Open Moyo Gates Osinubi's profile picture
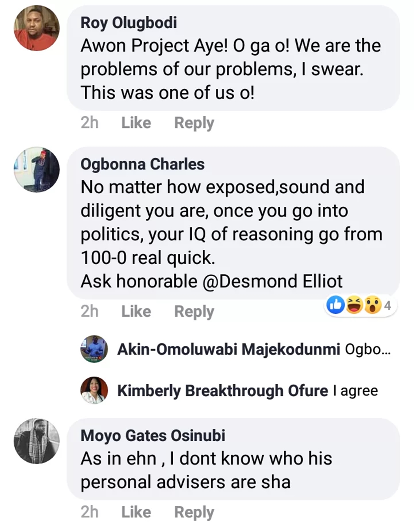This screenshot has height=532, width=414. pos(36,441)
